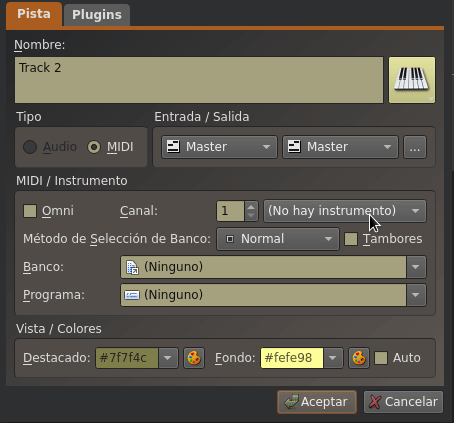The height and width of the screenshot is (423, 454).
Task: Decrease the Canal number with down arrow
Action: click(x=251, y=216)
